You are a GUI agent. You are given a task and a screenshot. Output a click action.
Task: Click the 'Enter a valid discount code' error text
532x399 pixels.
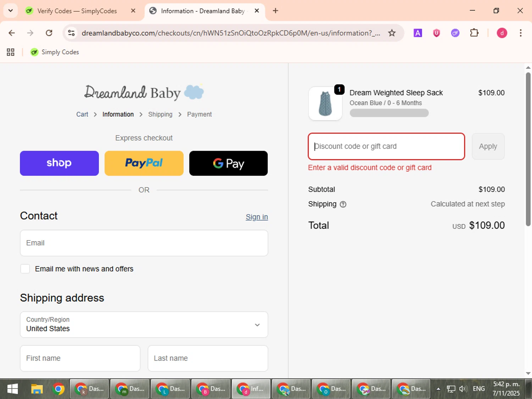tap(370, 168)
